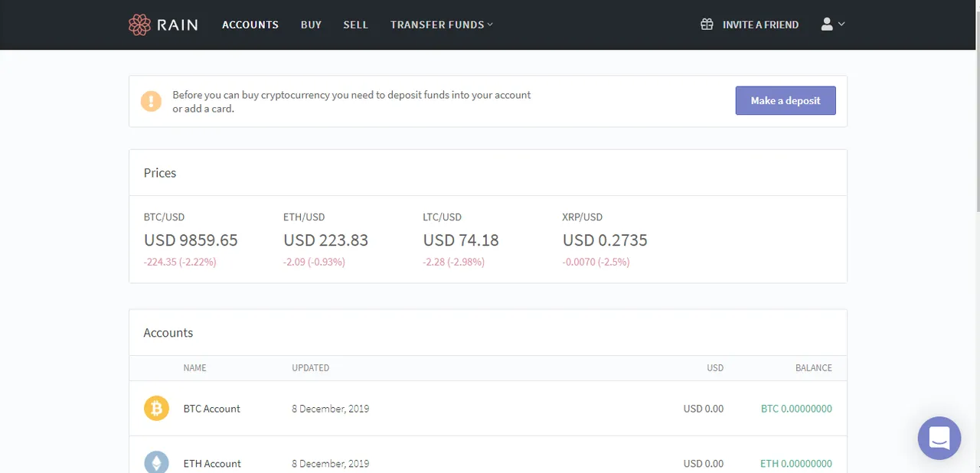
Task: Click the NAME column header
Action: click(x=195, y=368)
